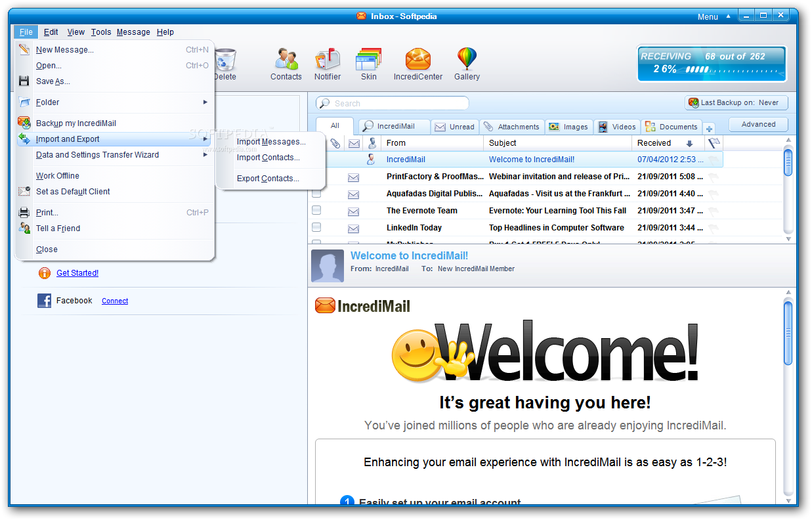The width and height of the screenshot is (812, 520).
Task: Click the search magnifier icon
Action: (x=324, y=103)
